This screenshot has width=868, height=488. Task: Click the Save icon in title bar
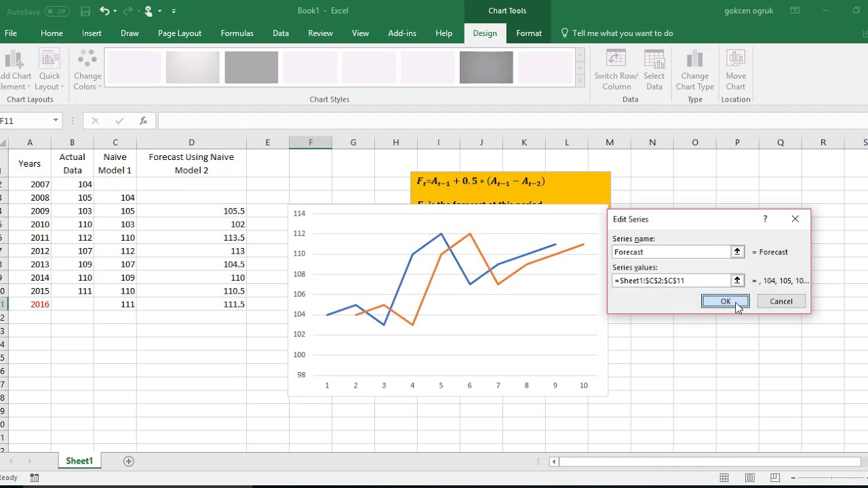coord(85,11)
